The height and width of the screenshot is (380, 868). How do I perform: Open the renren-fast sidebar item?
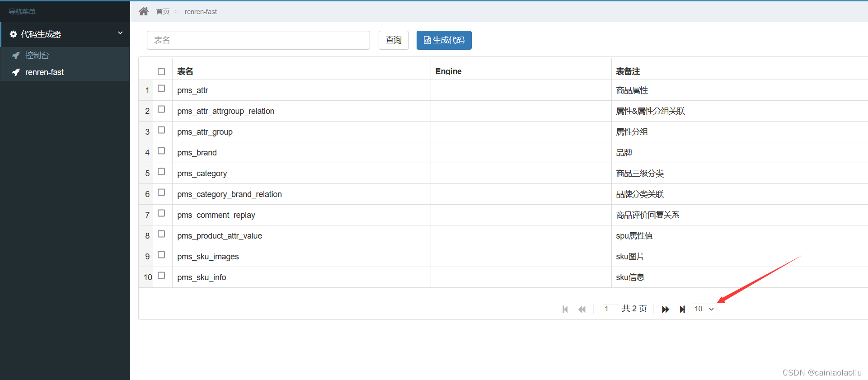[65, 72]
